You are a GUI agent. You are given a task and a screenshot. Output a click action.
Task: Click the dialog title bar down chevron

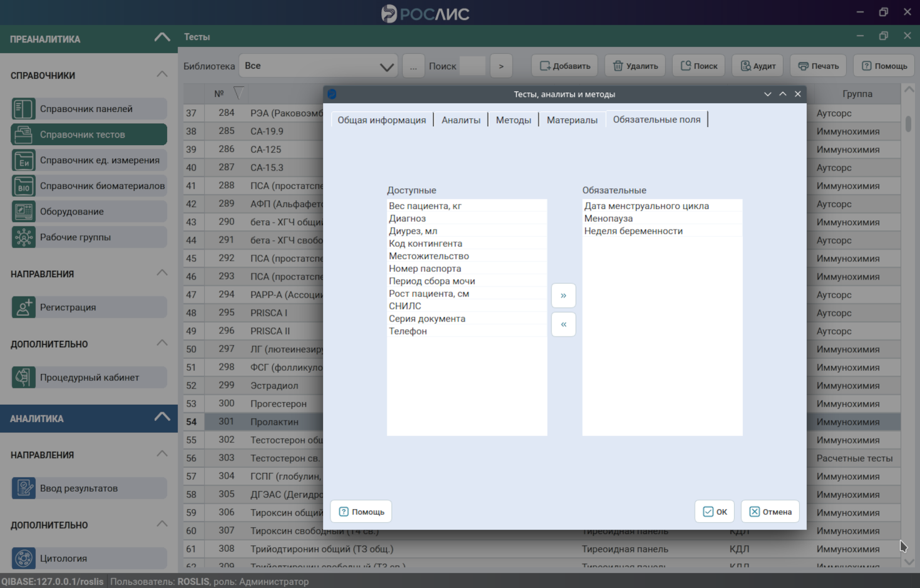click(x=767, y=94)
